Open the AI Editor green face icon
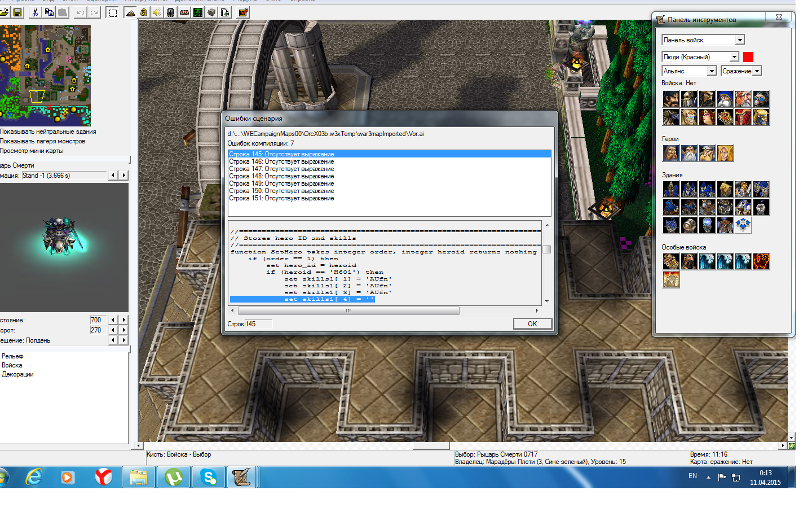812x508 pixels. click(198, 12)
